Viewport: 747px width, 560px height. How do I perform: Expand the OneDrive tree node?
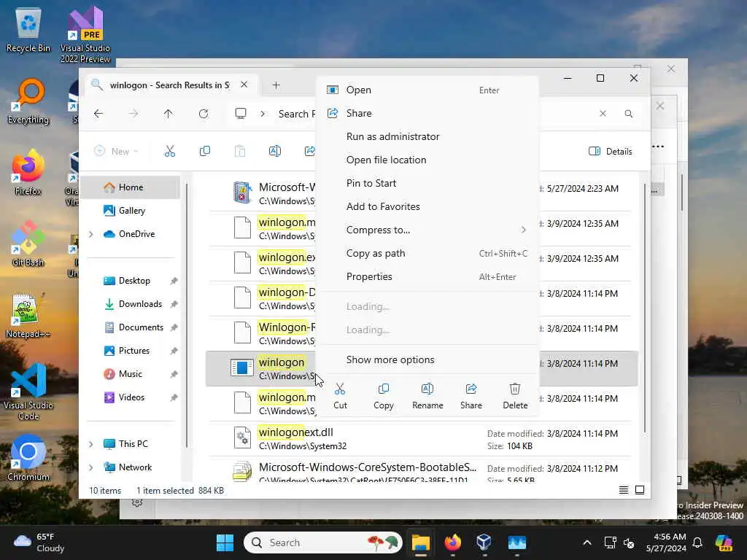tap(91, 234)
